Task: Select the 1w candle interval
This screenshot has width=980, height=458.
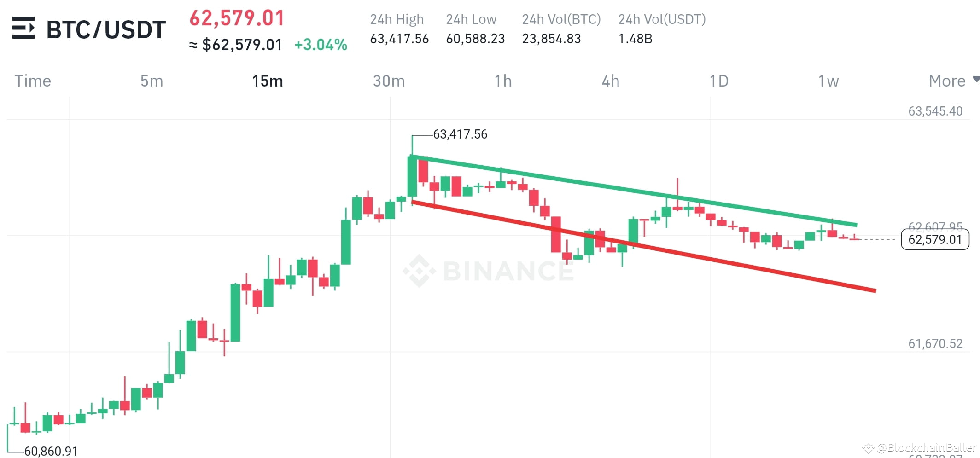Action: (828, 81)
